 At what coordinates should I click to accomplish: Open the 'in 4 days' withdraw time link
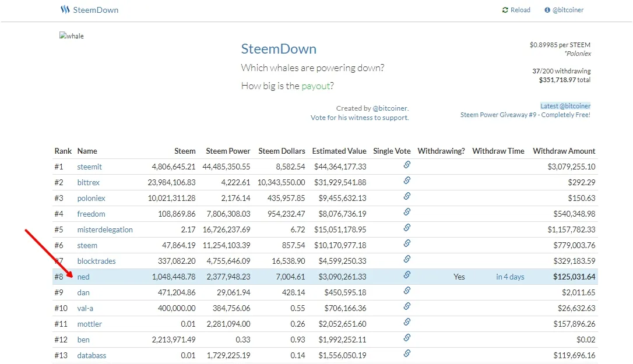(510, 277)
